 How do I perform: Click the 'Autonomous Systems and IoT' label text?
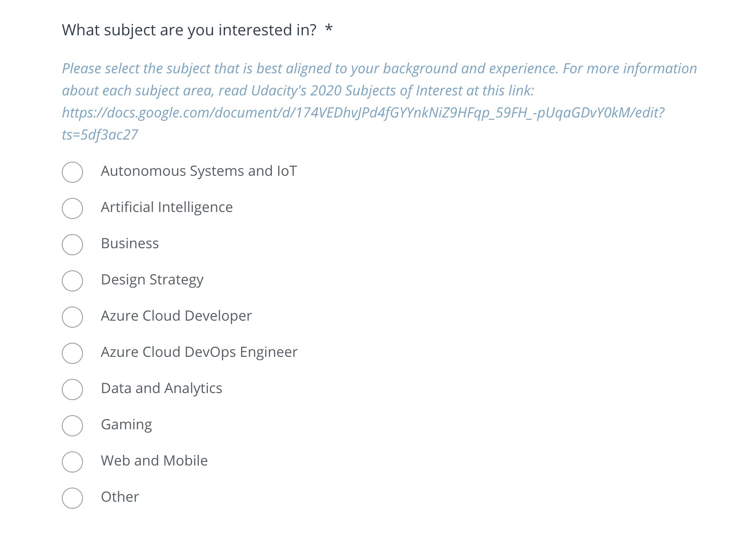[199, 171]
